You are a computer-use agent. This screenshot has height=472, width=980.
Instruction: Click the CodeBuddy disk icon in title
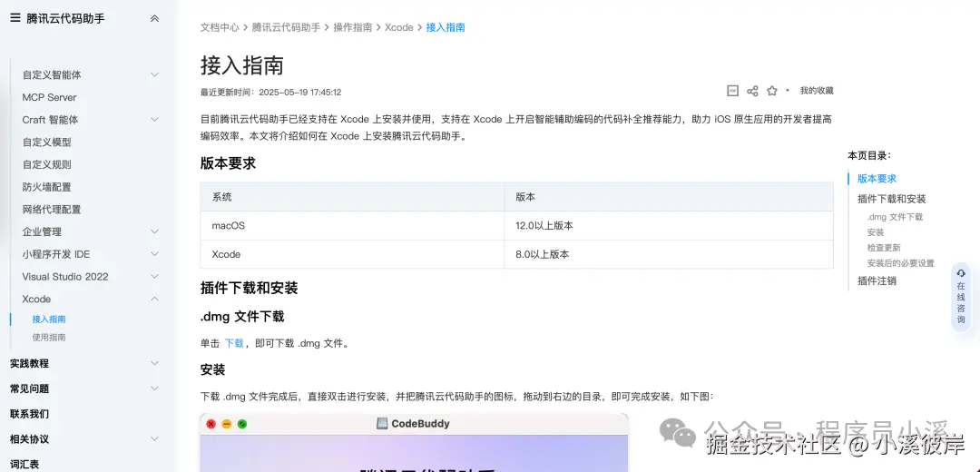click(x=383, y=423)
